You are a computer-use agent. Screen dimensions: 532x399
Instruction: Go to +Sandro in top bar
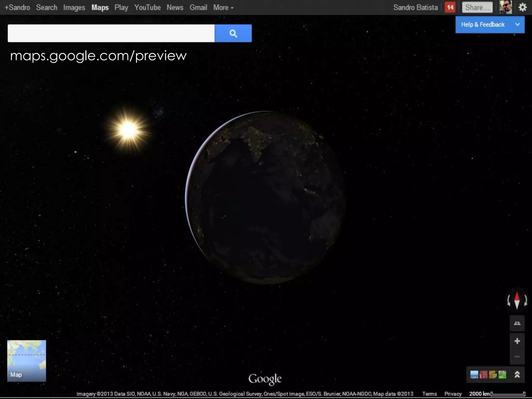17,8
